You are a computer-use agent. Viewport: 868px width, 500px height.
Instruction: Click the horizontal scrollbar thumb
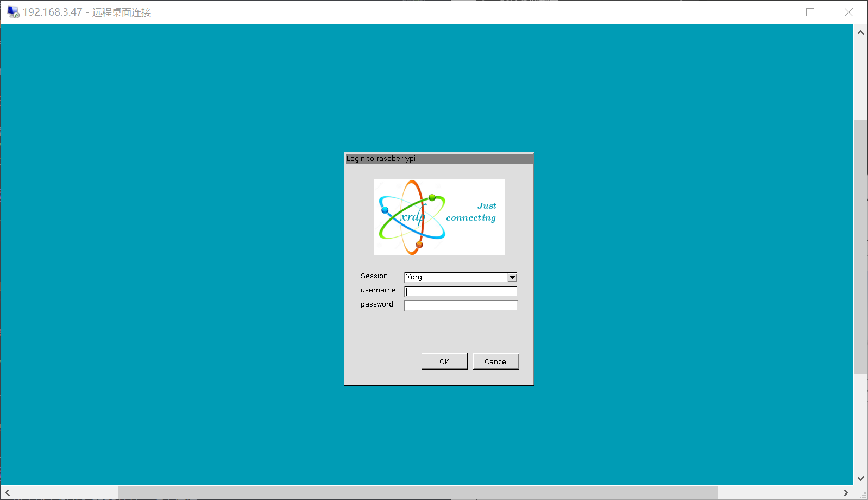(418, 492)
